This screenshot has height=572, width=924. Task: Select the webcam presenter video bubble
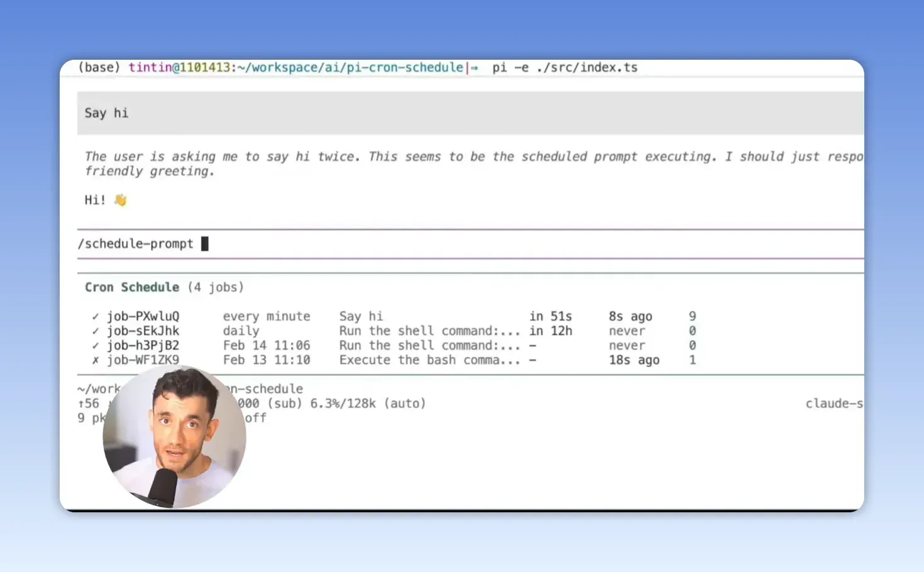(175, 437)
